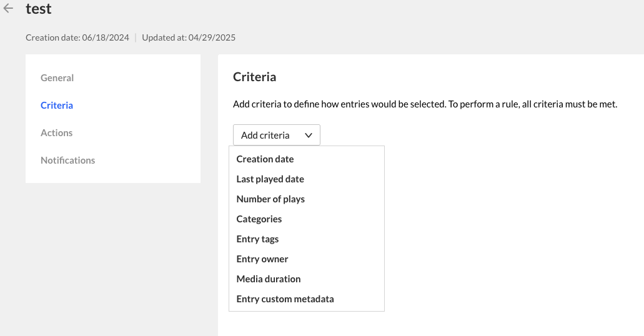This screenshot has height=336, width=644.
Task: Select the Criteria sidebar tab
Action: click(x=57, y=106)
